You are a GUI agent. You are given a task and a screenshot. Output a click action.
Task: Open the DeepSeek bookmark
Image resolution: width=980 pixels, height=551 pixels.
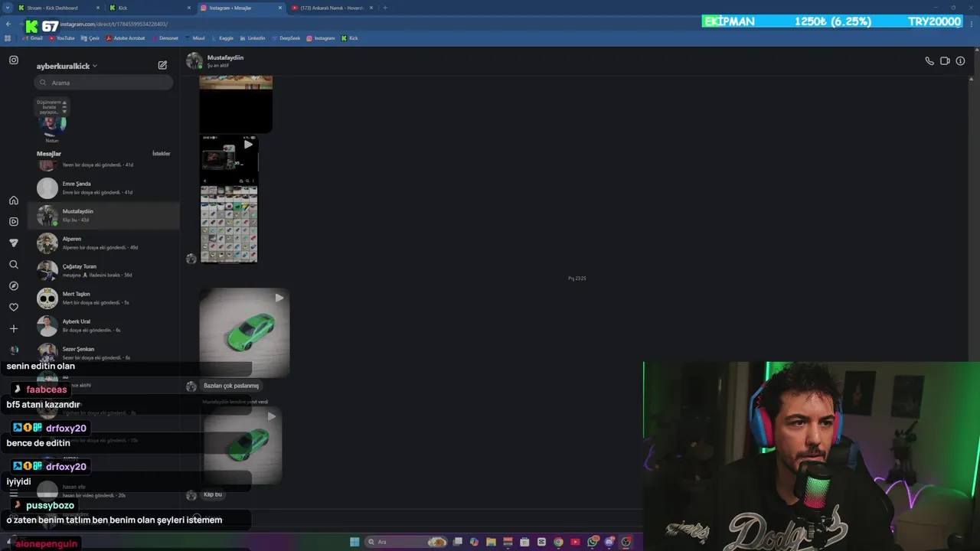coord(286,37)
